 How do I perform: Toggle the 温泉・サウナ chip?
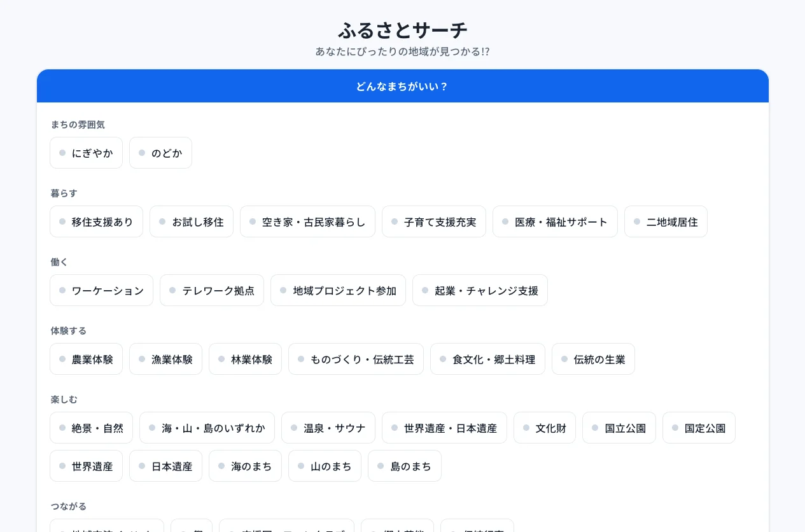pos(328,428)
